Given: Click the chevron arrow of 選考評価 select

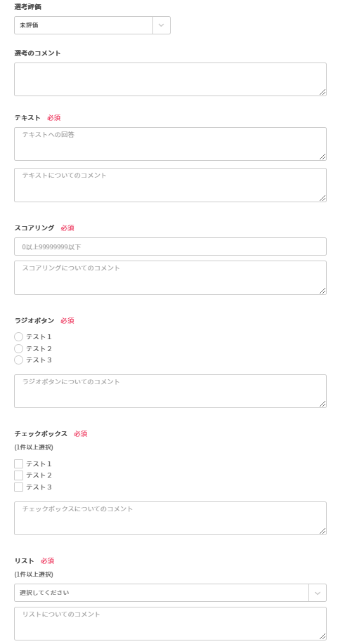Looking at the screenshot, I should [x=162, y=25].
